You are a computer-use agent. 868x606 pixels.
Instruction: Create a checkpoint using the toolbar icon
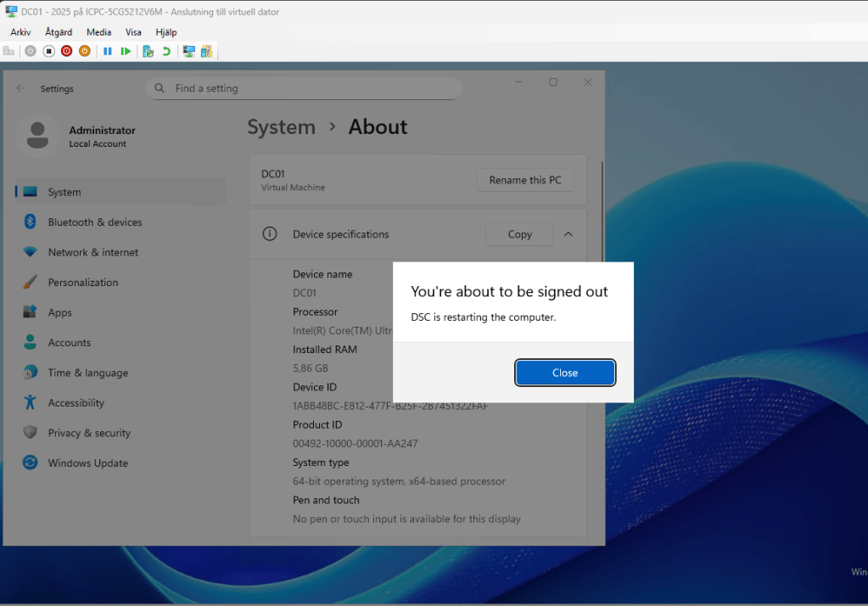[x=148, y=51]
